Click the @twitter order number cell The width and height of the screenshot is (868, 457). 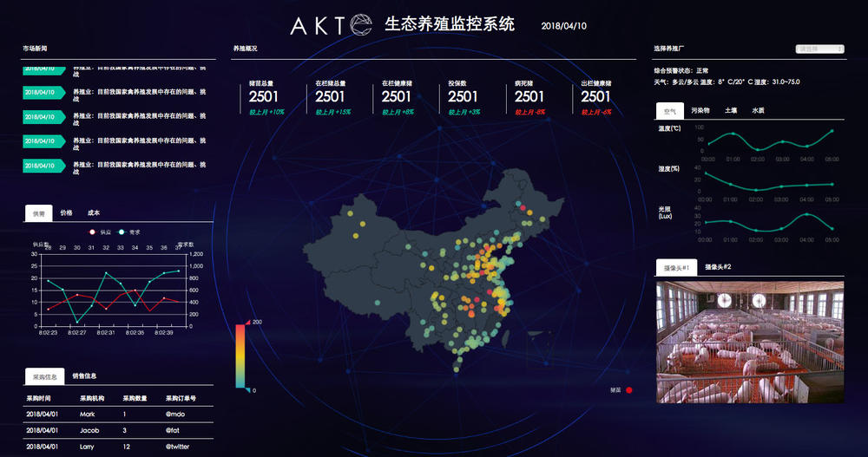[x=177, y=447]
